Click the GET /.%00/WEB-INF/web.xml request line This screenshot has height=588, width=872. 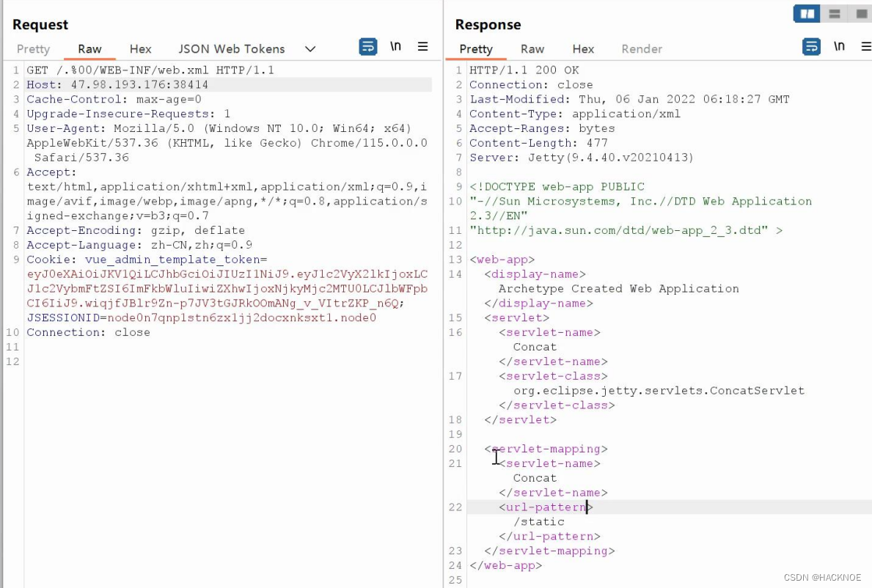(x=150, y=70)
